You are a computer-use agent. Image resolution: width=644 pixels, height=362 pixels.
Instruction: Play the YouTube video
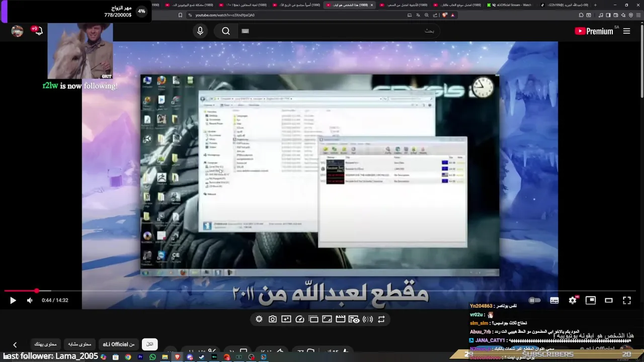(13, 301)
